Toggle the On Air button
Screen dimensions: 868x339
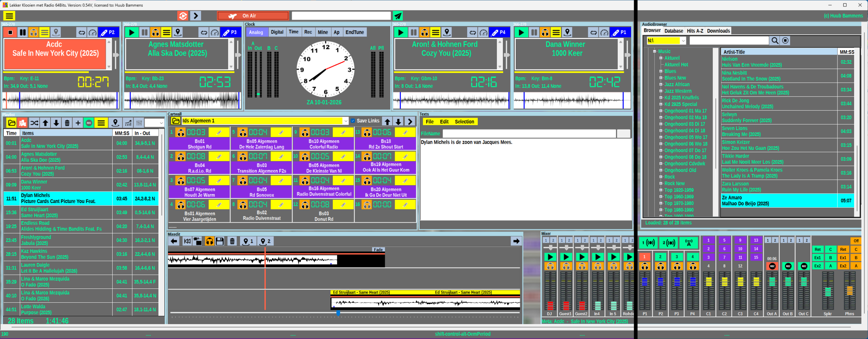(253, 16)
